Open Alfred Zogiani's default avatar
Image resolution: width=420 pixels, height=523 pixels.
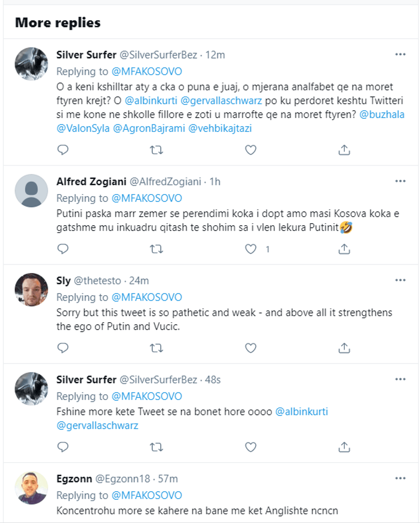[x=31, y=191]
